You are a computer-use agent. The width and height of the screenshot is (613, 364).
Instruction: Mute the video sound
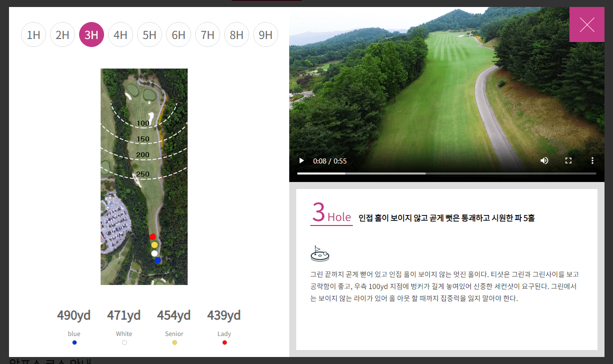pyautogui.click(x=544, y=160)
